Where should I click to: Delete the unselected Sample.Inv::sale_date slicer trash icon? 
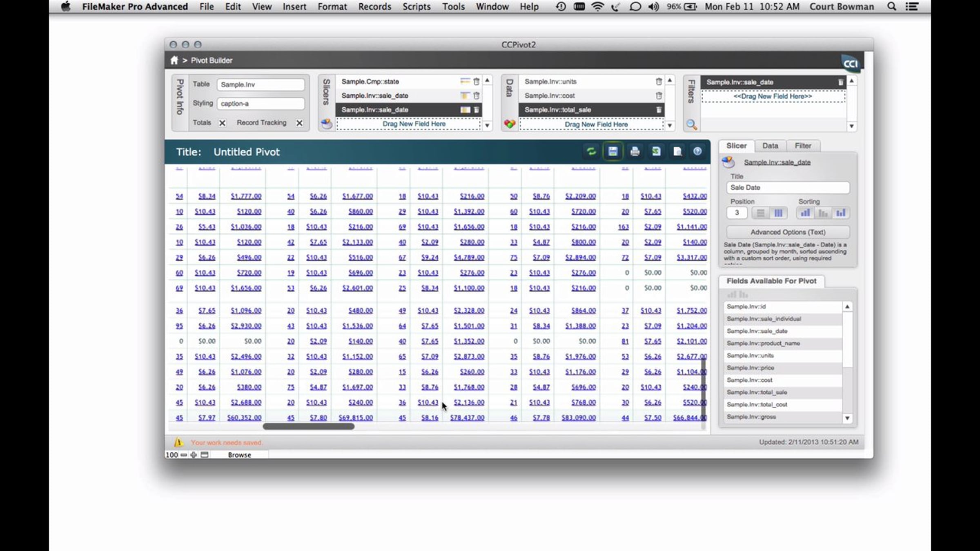[476, 96]
